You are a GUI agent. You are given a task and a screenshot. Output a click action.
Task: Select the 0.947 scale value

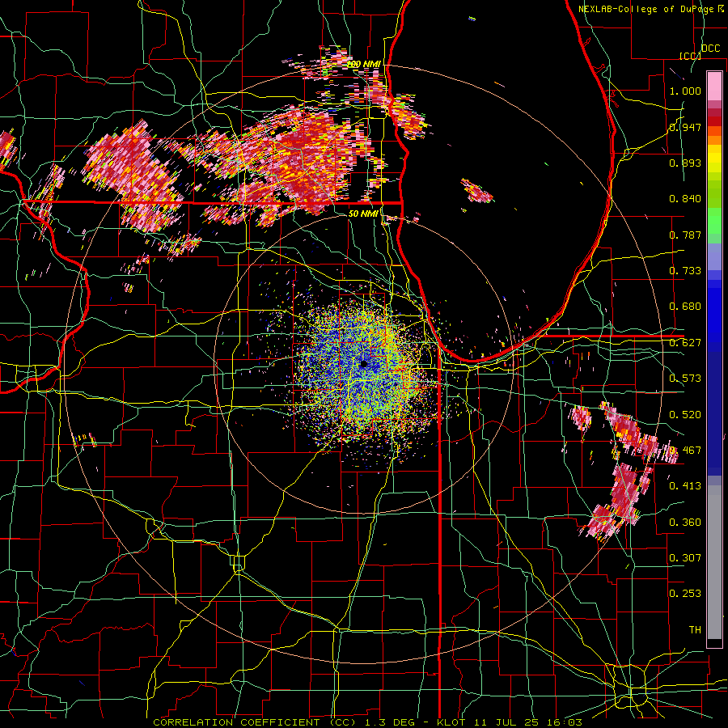pyautogui.click(x=685, y=127)
